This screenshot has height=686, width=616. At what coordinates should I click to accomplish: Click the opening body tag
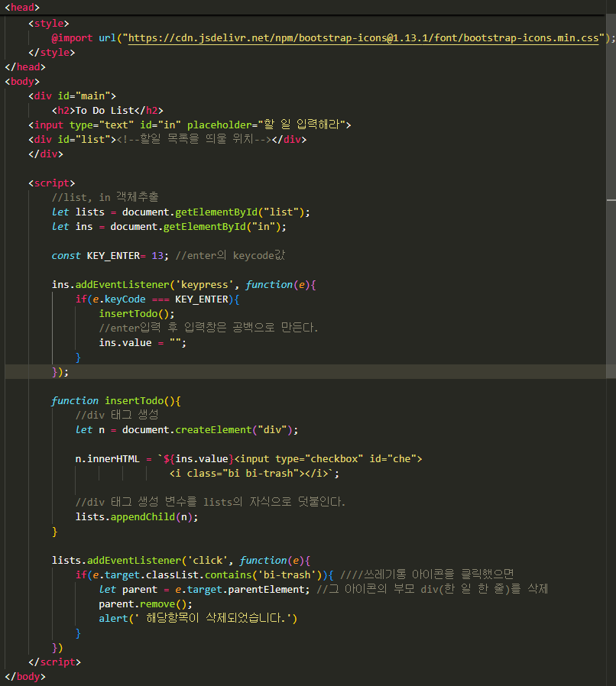pyautogui.click(x=22, y=82)
